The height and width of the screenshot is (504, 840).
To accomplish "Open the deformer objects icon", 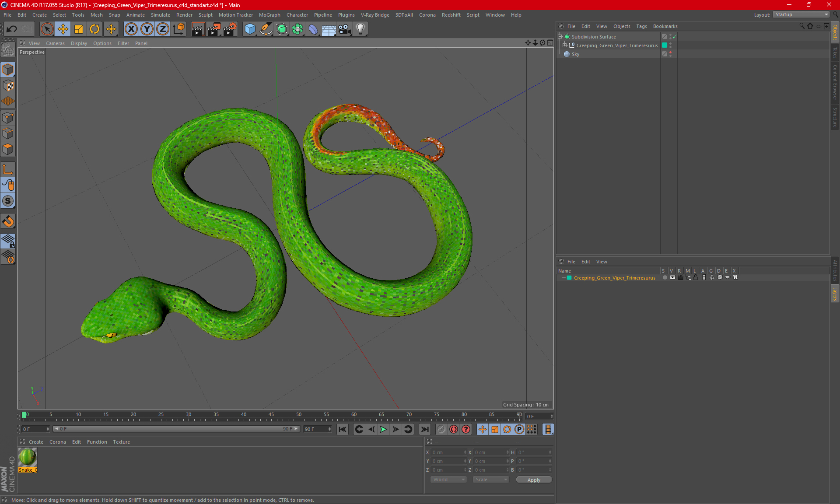I will click(x=313, y=29).
